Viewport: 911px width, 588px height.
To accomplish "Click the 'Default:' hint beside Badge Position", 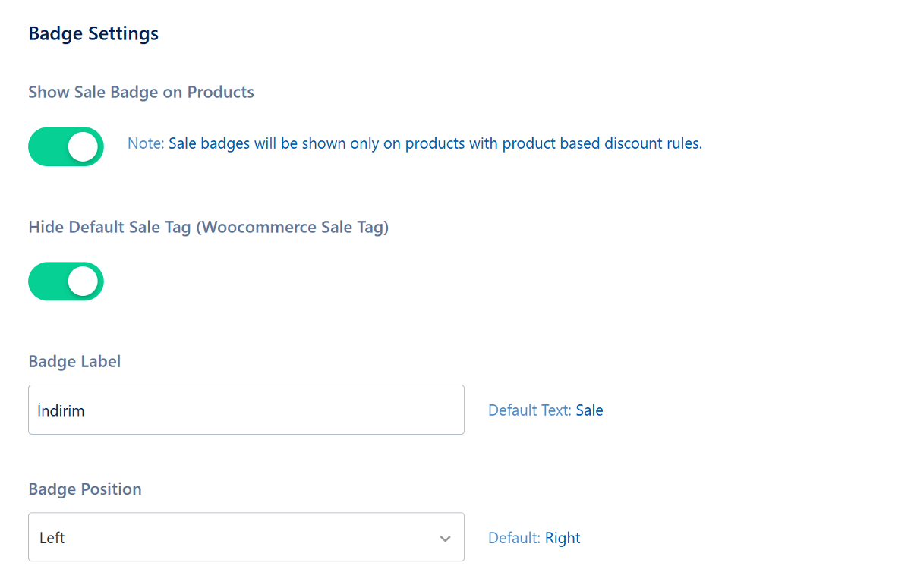I will pyautogui.click(x=514, y=538).
